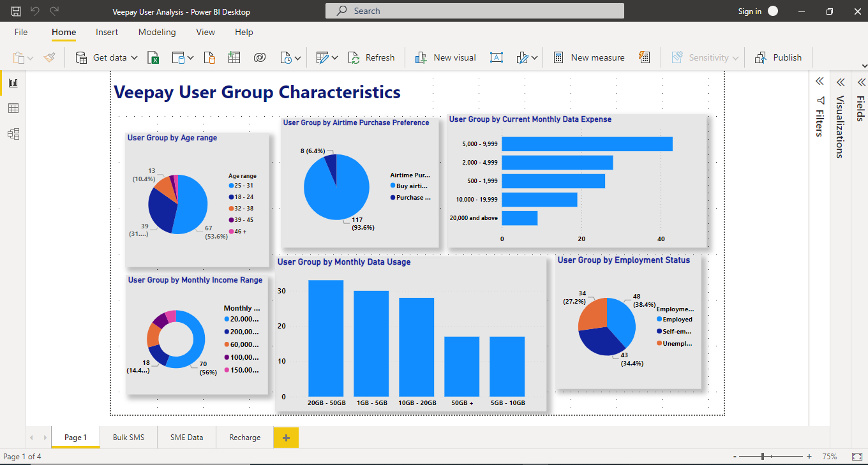Click the Paste dropdown arrow
The width and height of the screenshot is (868, 465).
click(30, 58)
